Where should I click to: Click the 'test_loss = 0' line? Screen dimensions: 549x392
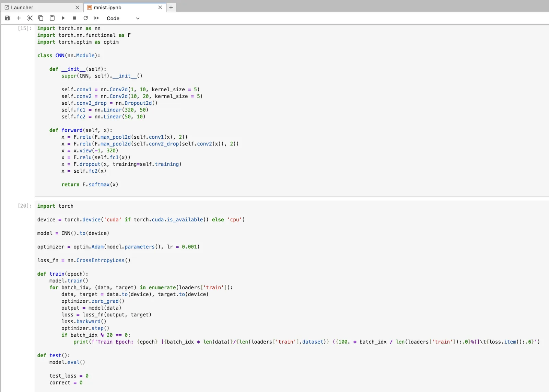(69, 376)
